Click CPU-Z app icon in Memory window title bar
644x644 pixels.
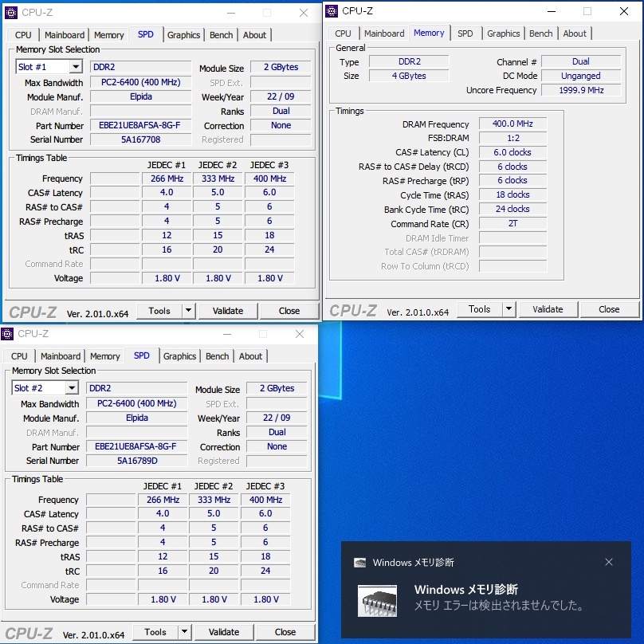pos(332,11)
